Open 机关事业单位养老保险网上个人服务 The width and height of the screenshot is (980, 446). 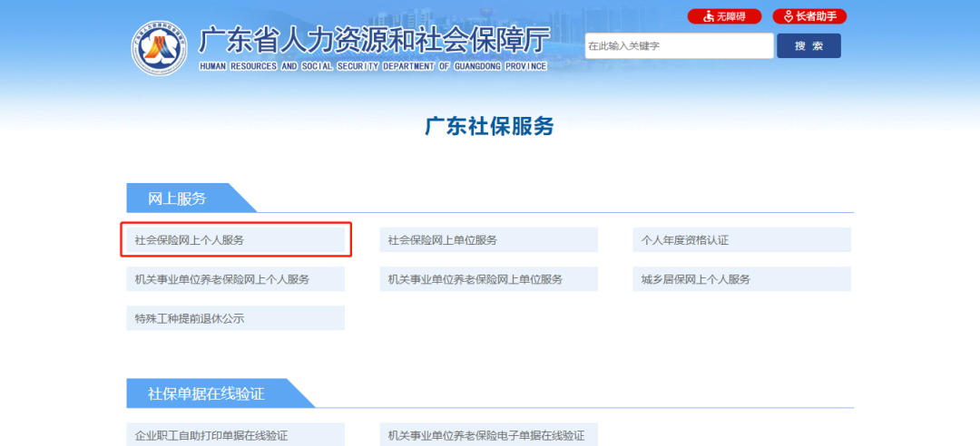[x=235, y=279]
